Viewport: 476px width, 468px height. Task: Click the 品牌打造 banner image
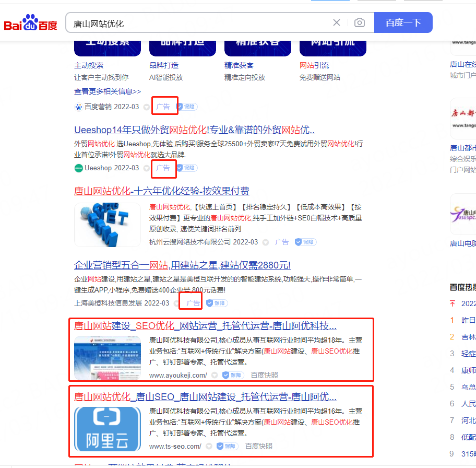click(183, 48)
